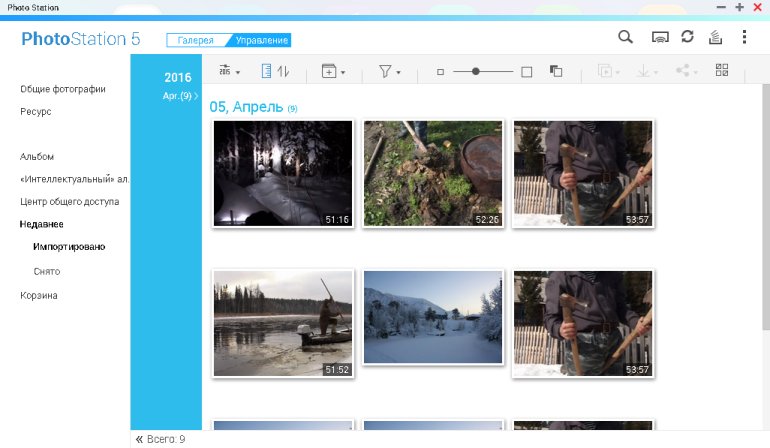Open the add-to-album dropdown
This screenshot has height=448, width=770.
point(333,71)
